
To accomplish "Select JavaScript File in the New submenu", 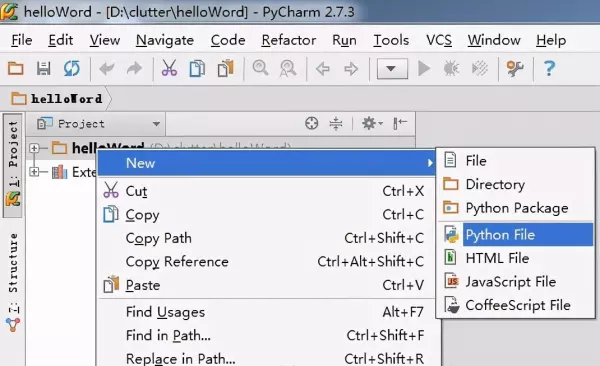I will [x=515, y=282].
